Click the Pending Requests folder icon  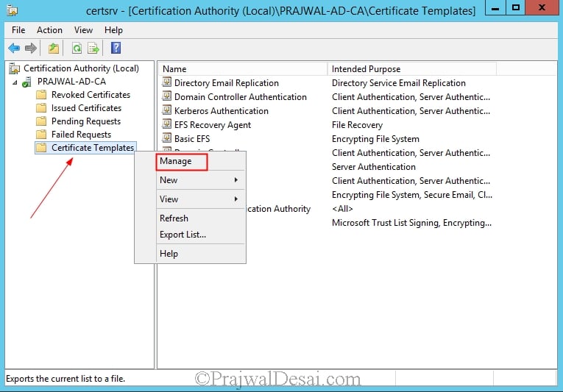tap(41, 121)
